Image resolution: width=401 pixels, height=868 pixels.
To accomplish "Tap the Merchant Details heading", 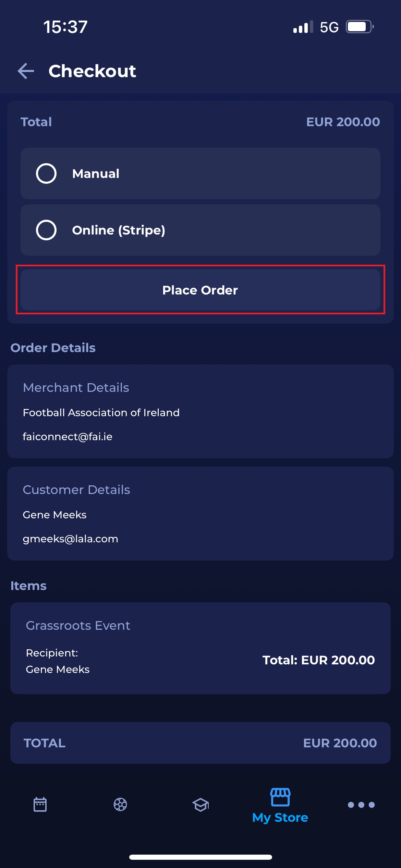I will pos(76,387).
